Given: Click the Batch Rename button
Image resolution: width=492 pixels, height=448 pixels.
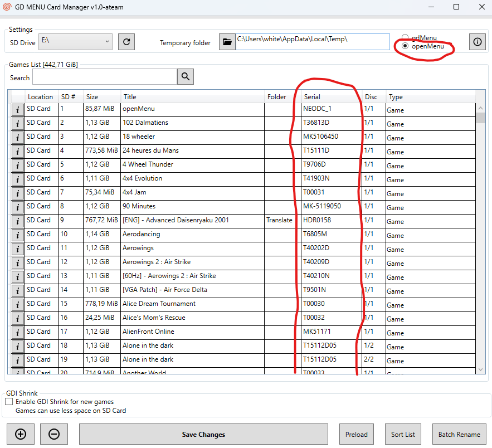Looking at the screenshot, I should tap(459, 434).
